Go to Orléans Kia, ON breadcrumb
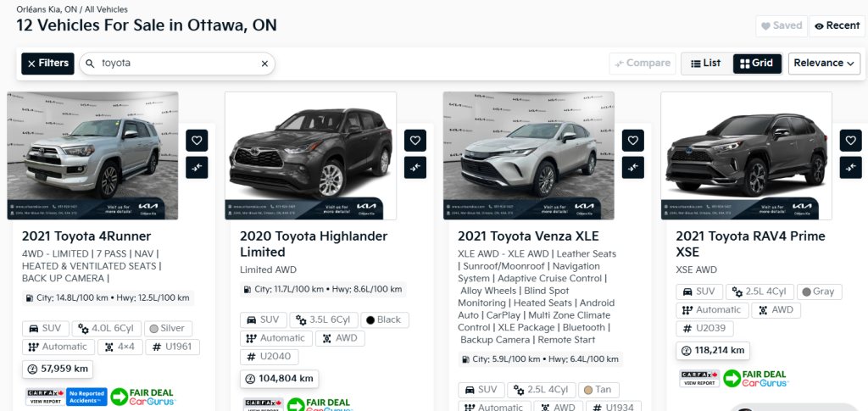The width and height of the screenshot is (868, 411). point(47,8)
